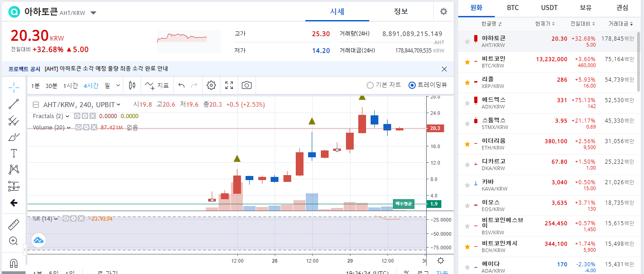This screenshot has width=644, height=274.
Task: Toggle the favorite star for 아하토큰
Action: tap(467, 41)
